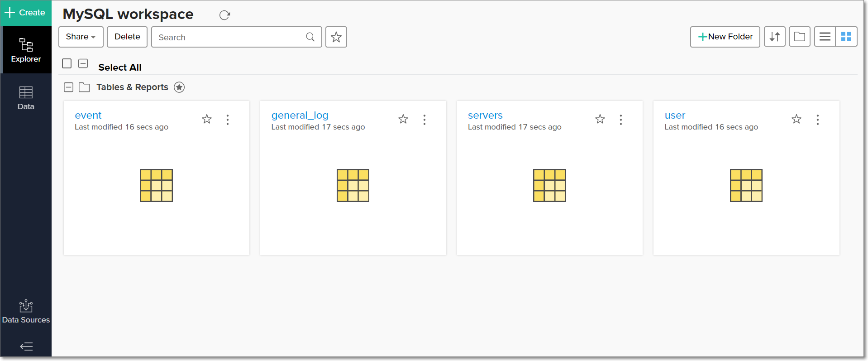868x361 pixels.
Task: Refresh the MySQL workspace
Action: (x=224, y=15)
